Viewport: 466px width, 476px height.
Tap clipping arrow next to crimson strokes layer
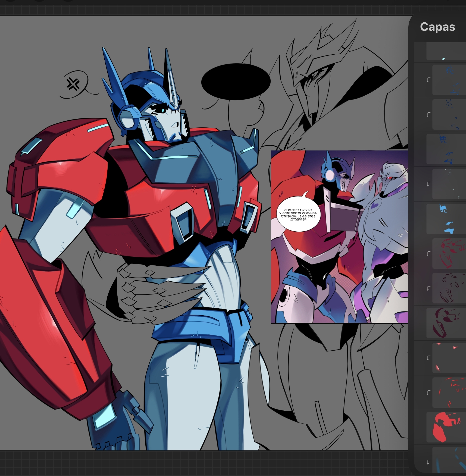[x=428, y=254]
